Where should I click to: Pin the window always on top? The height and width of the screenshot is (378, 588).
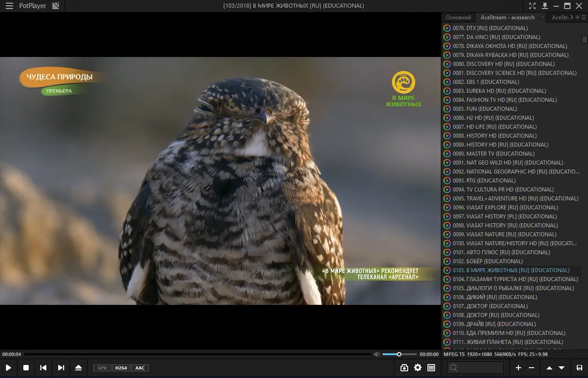click(544, 6)
